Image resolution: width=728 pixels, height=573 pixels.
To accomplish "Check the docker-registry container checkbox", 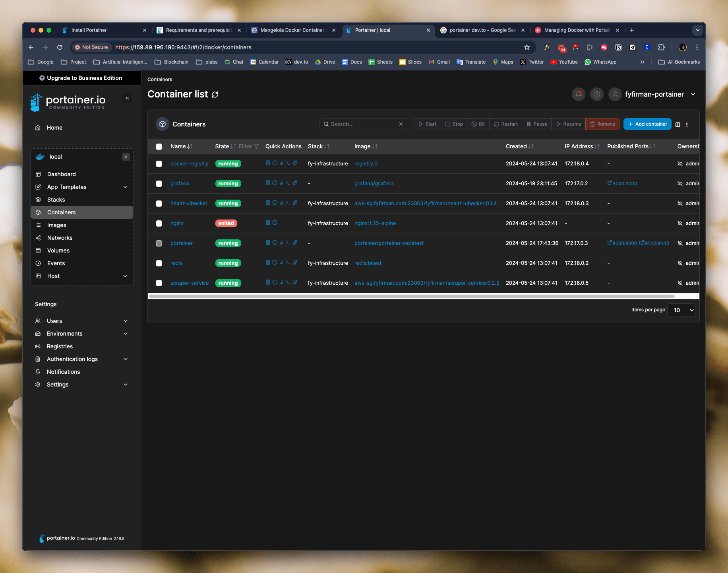I will 159,163.
